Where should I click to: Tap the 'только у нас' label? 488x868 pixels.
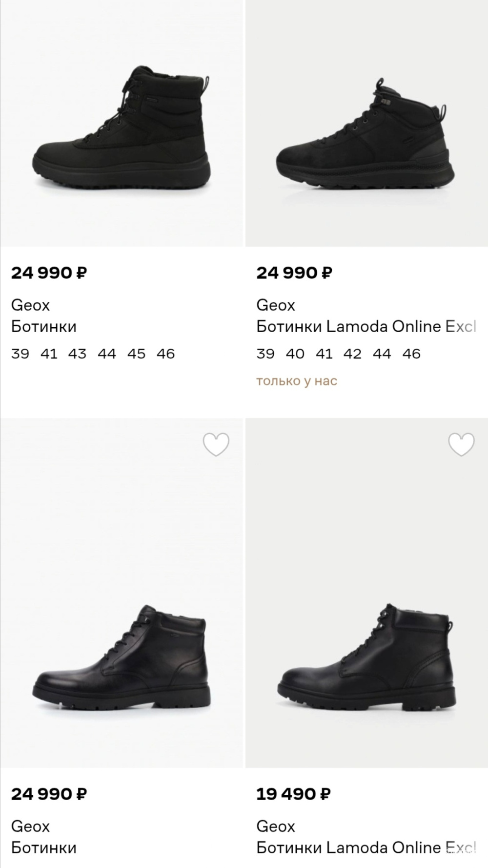297,381
